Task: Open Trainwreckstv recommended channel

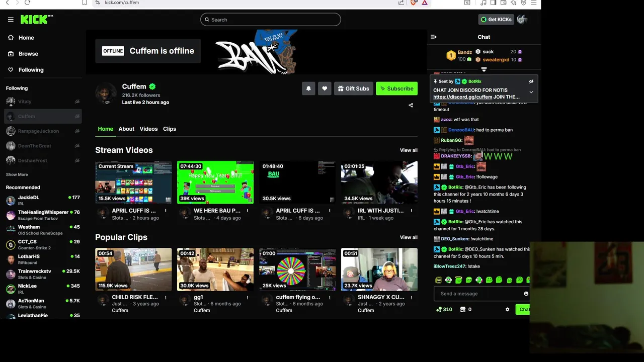Action: coord(43,274)
